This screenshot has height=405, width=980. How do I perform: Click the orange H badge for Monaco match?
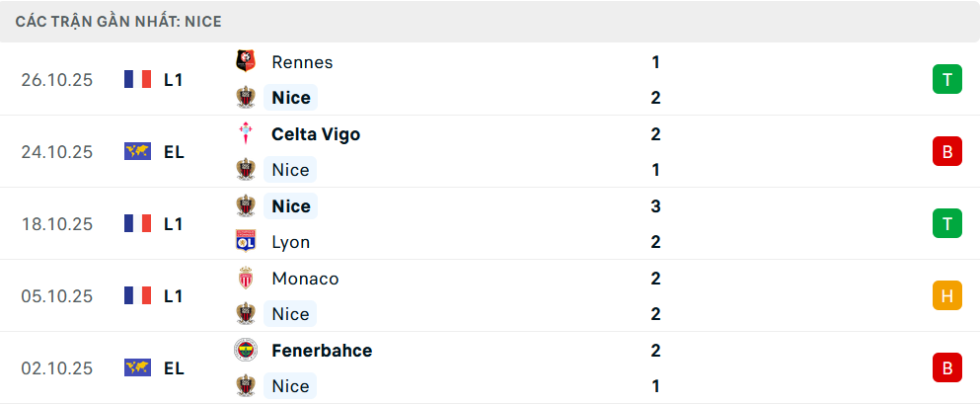[x=946, y=295]
